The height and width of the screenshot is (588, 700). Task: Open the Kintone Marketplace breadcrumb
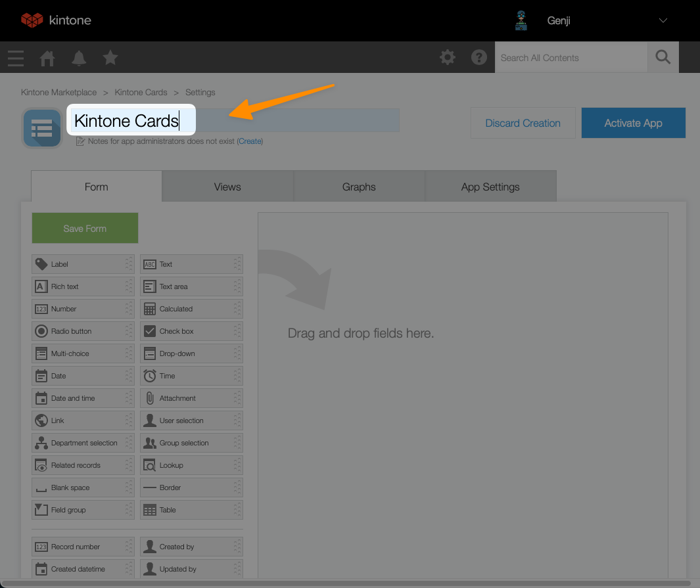coord(58,93)
